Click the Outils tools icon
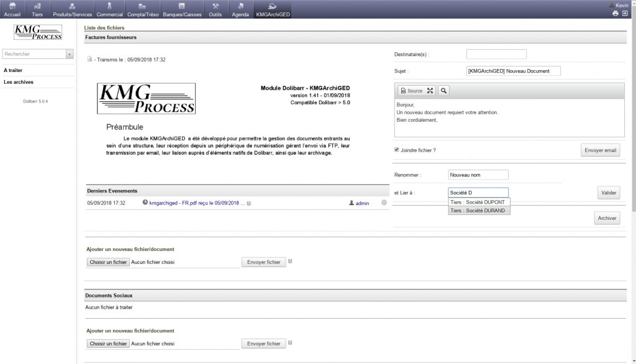The width and height of the screenshot is (636, 364). point(216,6)
